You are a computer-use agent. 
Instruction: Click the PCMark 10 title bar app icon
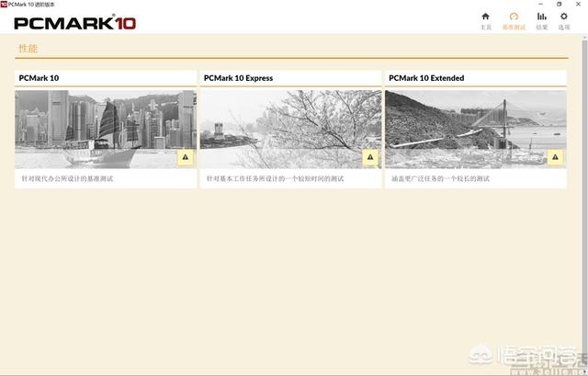tap(4, 4)
